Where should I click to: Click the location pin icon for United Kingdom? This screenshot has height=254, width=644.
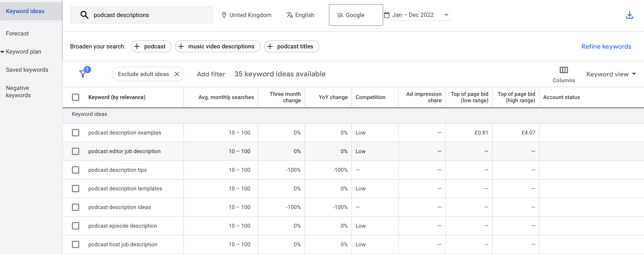[x=224, y=15]
